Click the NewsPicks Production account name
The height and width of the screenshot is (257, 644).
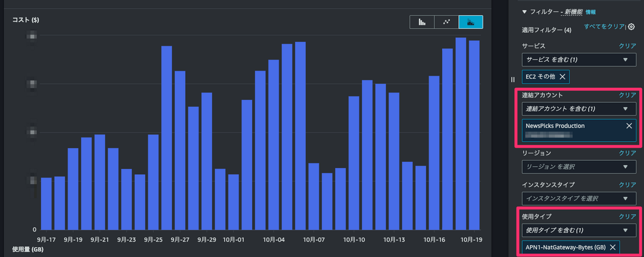click(x=555, y=126)
